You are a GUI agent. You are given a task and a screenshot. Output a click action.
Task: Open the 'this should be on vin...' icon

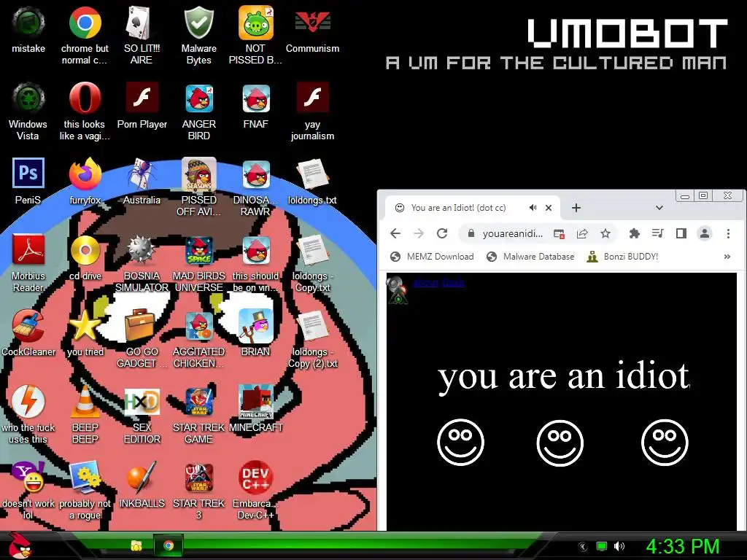click(x=256, y=250)
